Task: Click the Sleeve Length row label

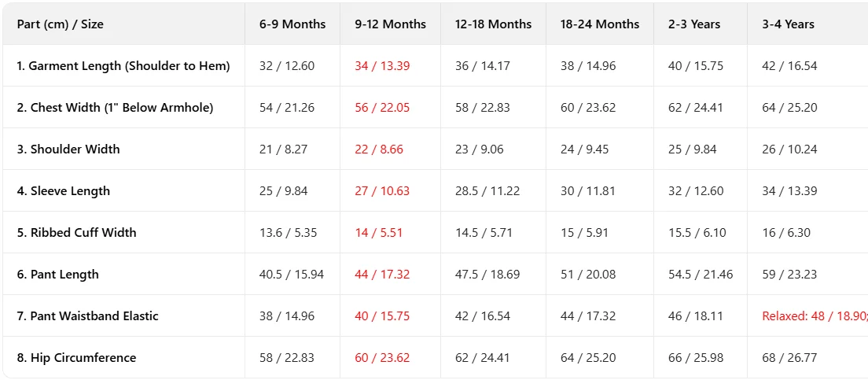Action: (64, 191)
